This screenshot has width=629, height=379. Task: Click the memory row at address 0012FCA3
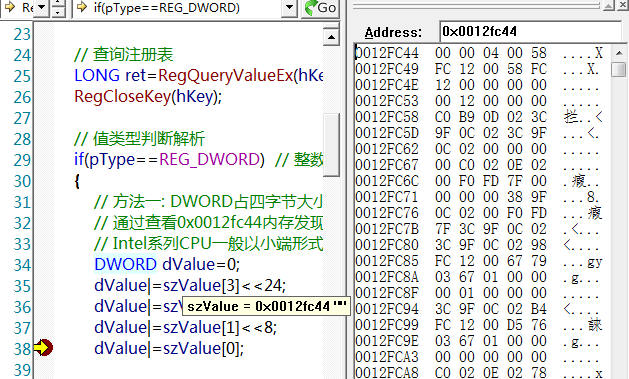[479, 357]
